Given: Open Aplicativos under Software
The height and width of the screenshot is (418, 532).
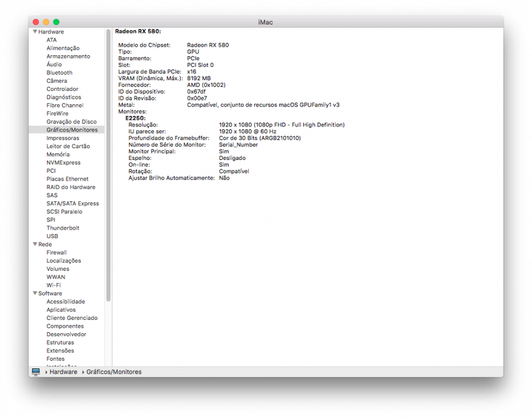Looking at the screenshot, I should [61, 309].
